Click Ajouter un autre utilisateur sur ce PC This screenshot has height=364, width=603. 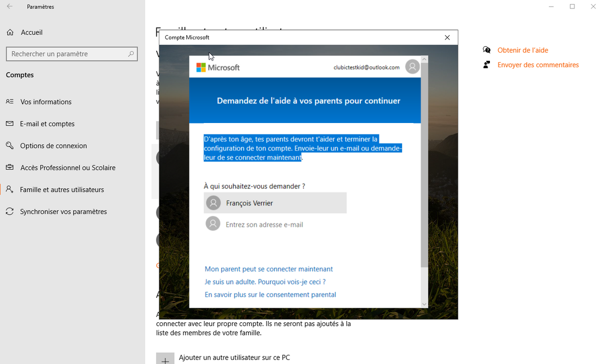[234, 357]
